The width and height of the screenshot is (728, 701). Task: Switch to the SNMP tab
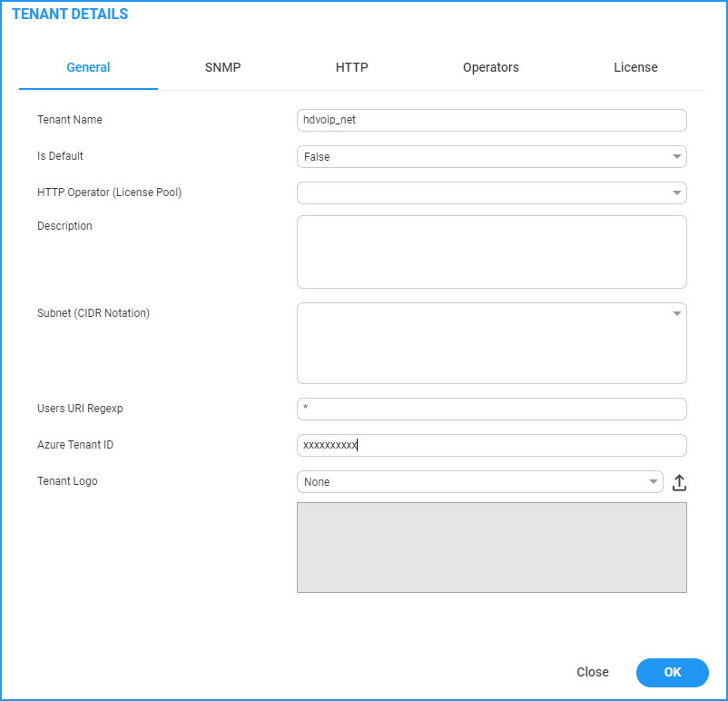[222, 67]
